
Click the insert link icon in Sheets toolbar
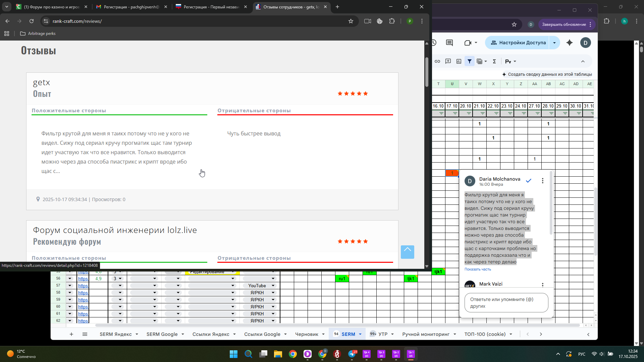point(437,61)
